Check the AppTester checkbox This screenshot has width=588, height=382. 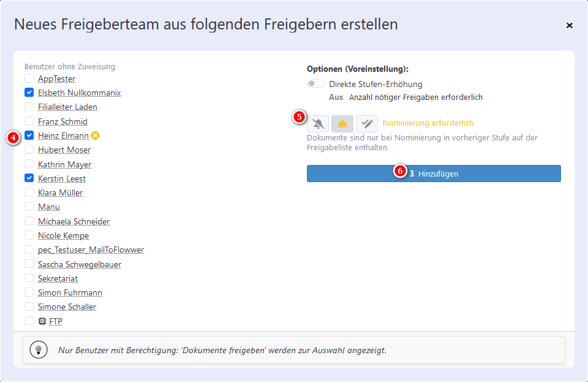tap(29, 78)
